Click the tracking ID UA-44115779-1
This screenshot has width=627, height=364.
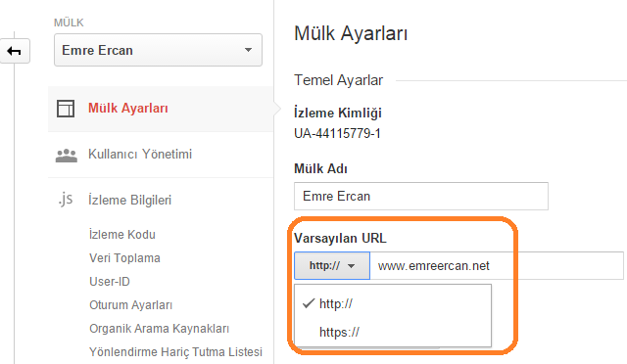click(x=337, y=133)
